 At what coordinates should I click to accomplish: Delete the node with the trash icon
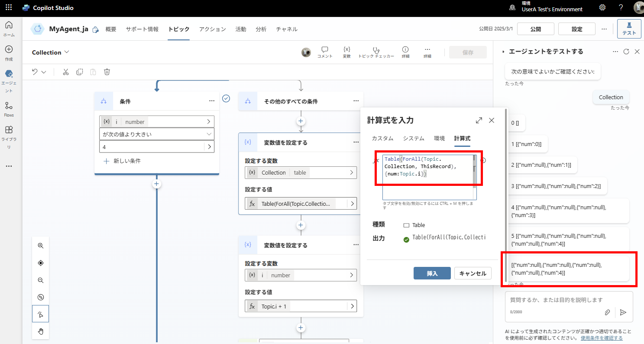(x=107, y=71)
